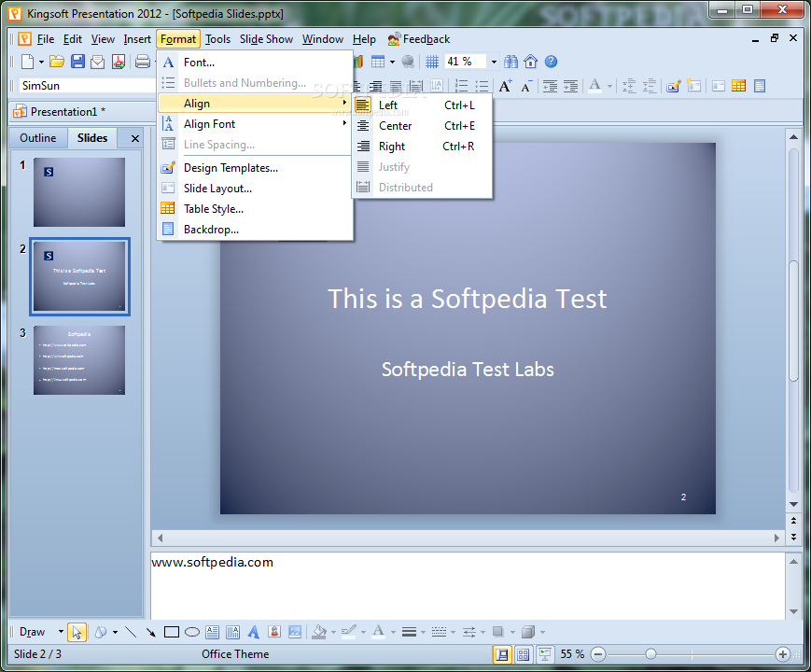
Task: Click the decrease indent icon
Action: pos(550,86)
